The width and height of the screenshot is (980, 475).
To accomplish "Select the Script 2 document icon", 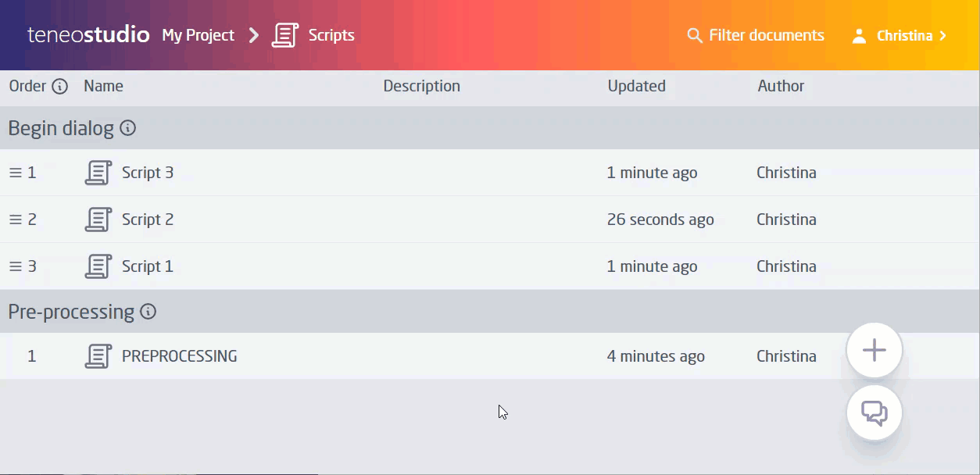I will (x=98, y=219).
